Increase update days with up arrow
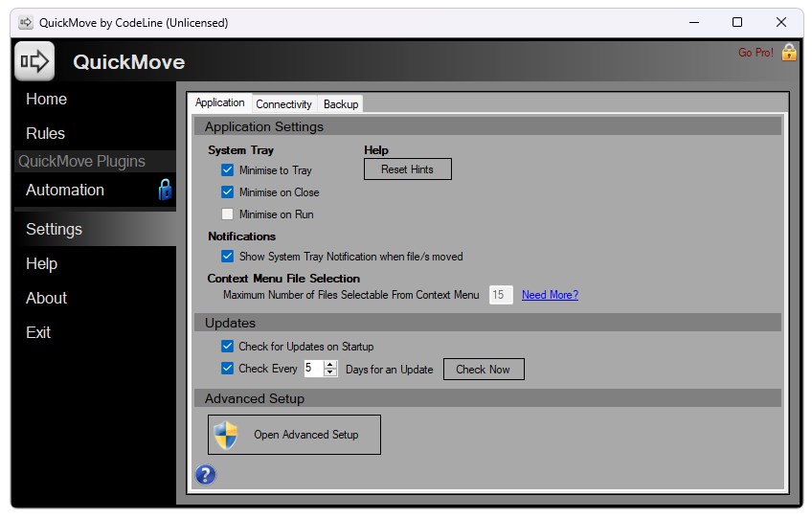This screenshot has height=518, width=812. [329, 365]
